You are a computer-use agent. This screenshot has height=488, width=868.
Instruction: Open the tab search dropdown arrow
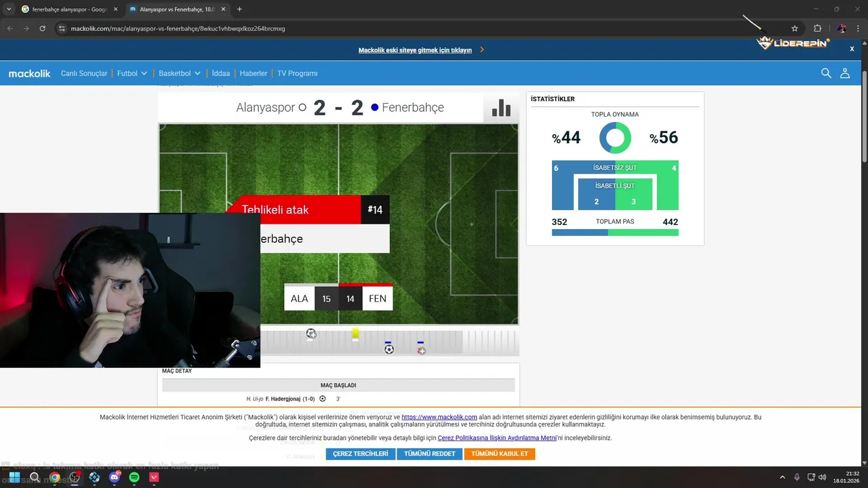pyautogui.click(x=9, y=9)
